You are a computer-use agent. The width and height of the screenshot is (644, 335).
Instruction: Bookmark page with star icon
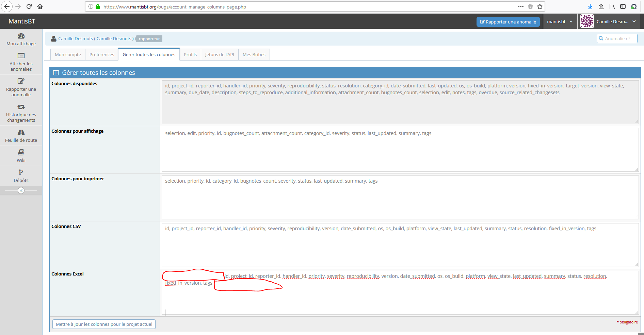point(540,6)
